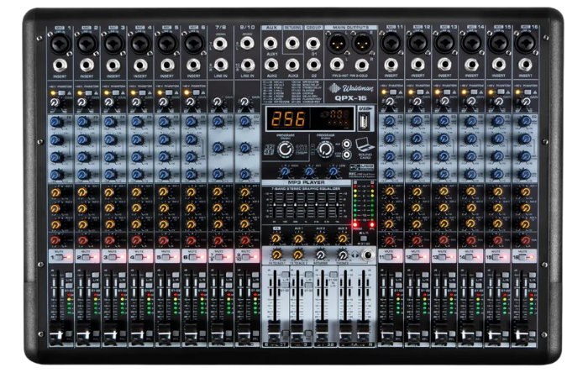
Task: Click channel 1 XLR mic input
Action: click(59, 43)
